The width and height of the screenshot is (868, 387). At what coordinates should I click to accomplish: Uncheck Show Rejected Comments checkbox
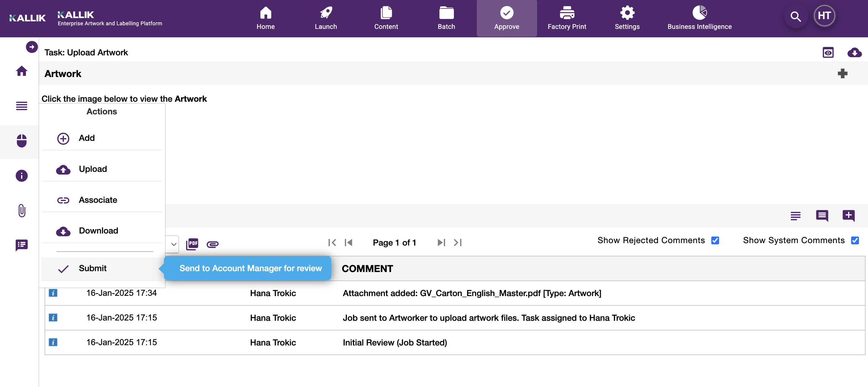(x=715, y=240)
